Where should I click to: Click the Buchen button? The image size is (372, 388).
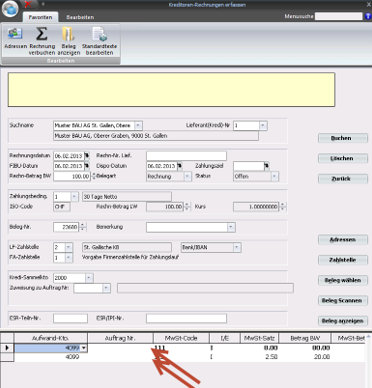[343, 138]
